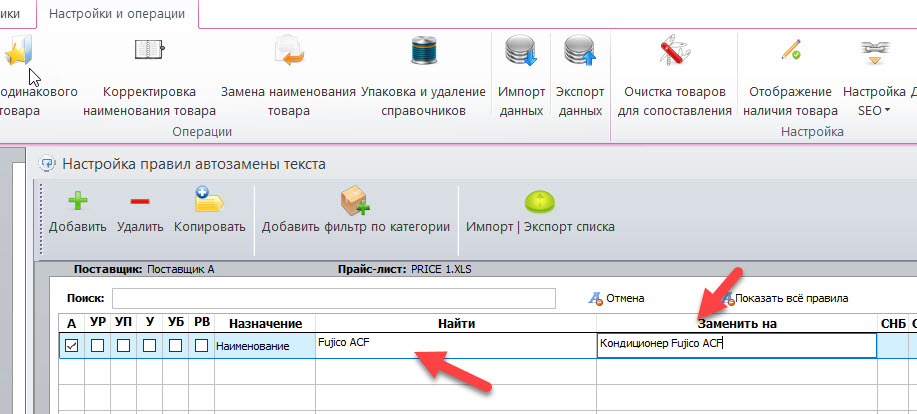
Task: Open Замена наименования товара tool
Action: 288,76
